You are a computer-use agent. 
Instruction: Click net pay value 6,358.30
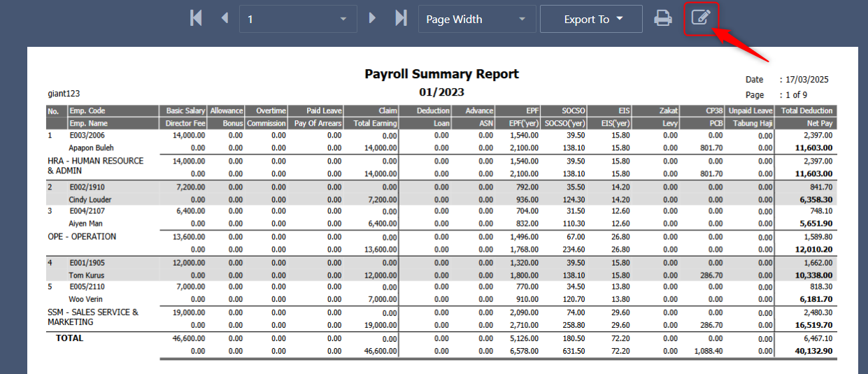(x=816, y=200)
